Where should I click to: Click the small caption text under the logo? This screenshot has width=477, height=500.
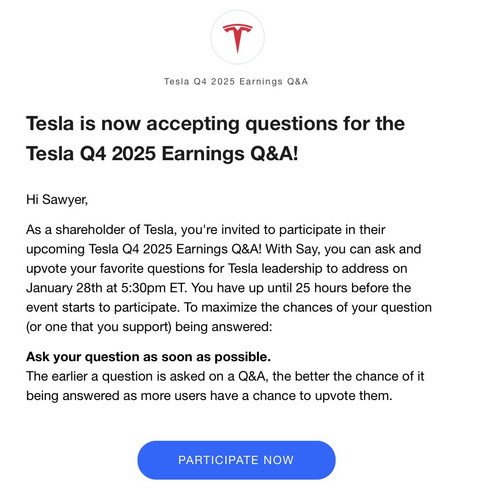pyautogui.click(x=236, y=81)
